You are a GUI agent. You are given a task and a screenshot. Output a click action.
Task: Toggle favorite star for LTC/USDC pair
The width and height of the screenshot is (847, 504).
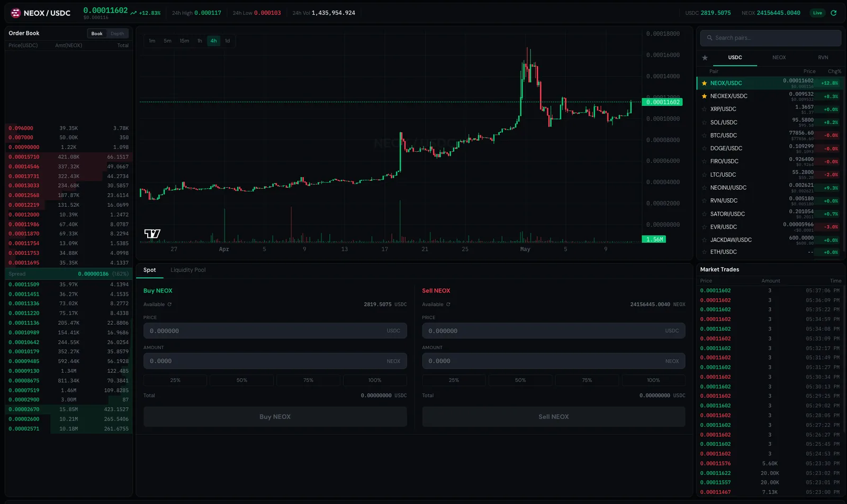[704, 175]
